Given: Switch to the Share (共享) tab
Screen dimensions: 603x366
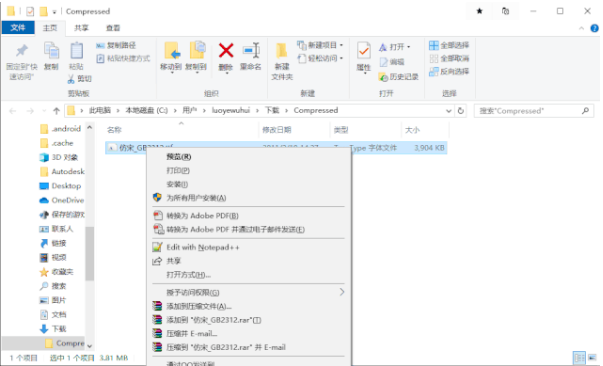Looking at the screenshot, I should coord(81,28).
